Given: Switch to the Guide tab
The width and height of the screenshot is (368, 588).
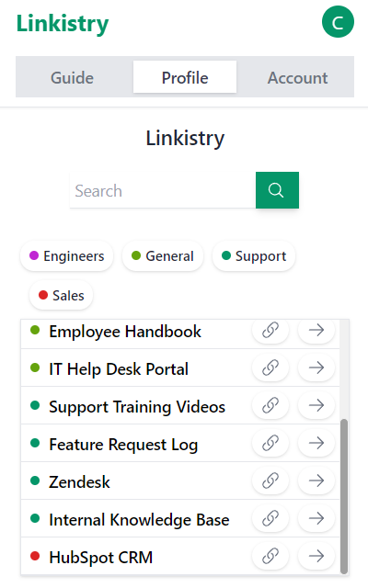Looking at the screenshot, I should (72, 77).
